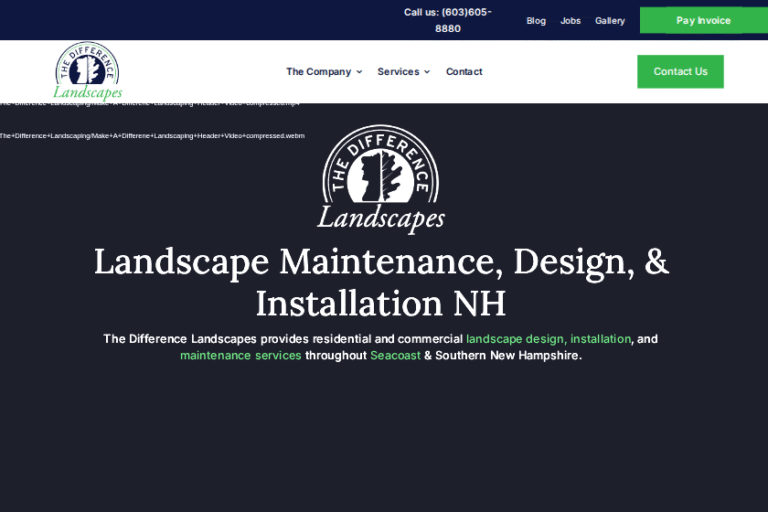Call the (603)605-8880 phone number
Image resolution: width=768 pixels, height=512 pixels.
448,20
